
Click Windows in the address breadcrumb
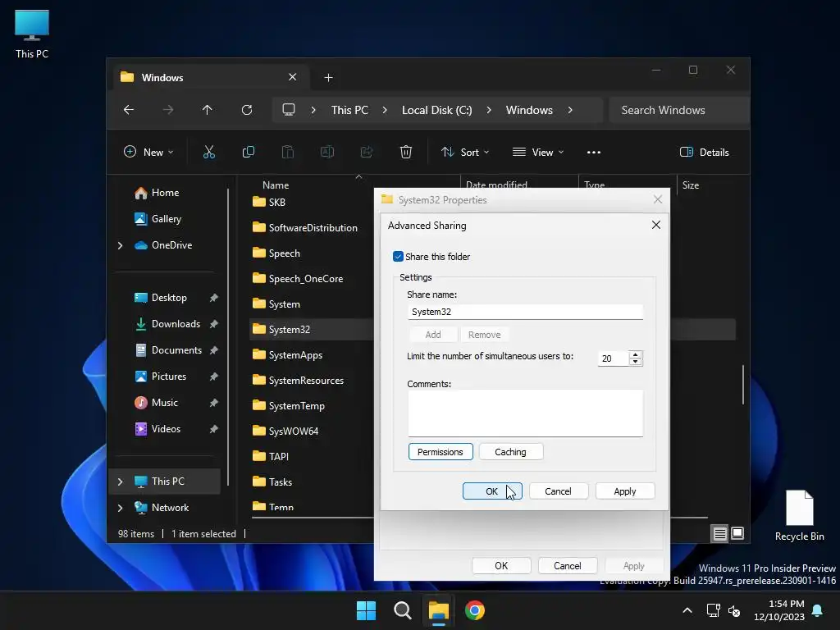[529, 110]
